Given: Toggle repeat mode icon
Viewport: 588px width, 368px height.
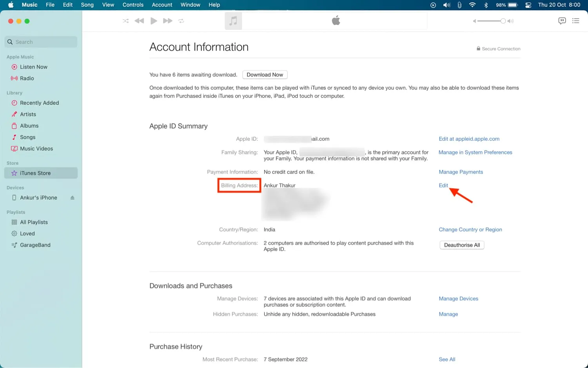Looking at the screenshot, I should pyautogui.click(x=181, y=21).
